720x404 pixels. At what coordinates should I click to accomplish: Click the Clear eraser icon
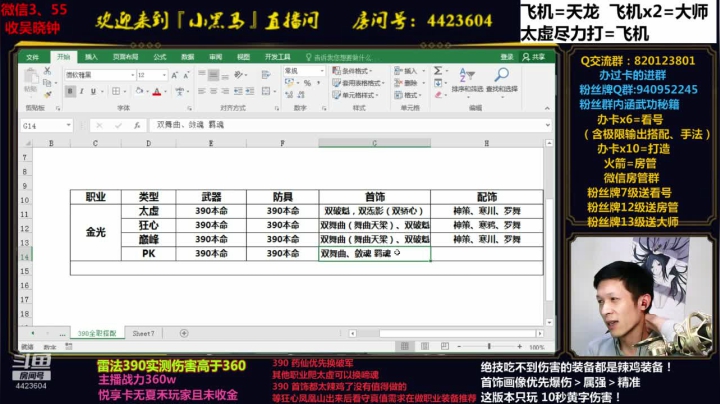coord(438,95)
